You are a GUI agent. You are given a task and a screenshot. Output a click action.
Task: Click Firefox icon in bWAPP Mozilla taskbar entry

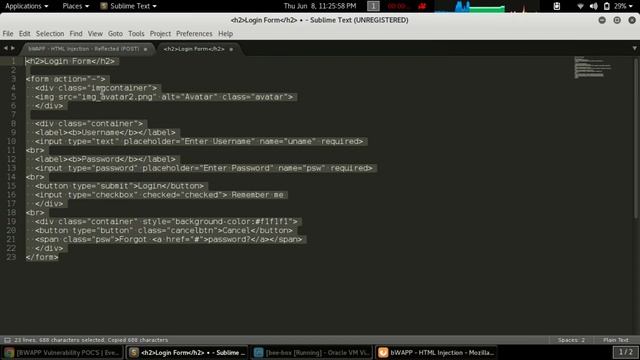pos(383,353)
